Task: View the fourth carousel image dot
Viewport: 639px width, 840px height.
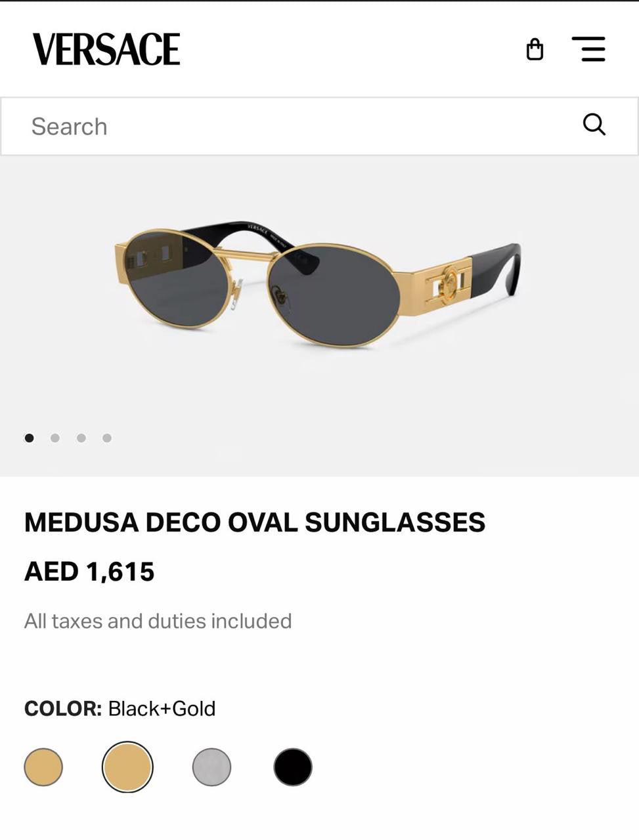Action: (x=107, y=438)
